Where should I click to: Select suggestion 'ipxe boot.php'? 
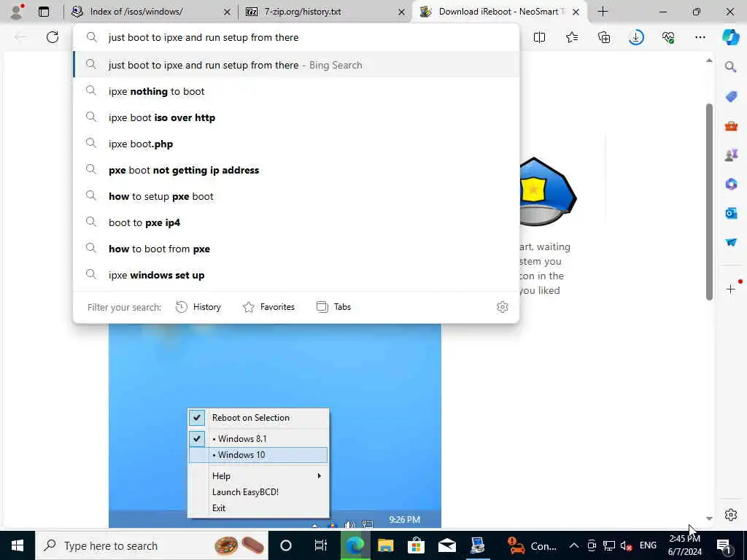click(296, 144)
